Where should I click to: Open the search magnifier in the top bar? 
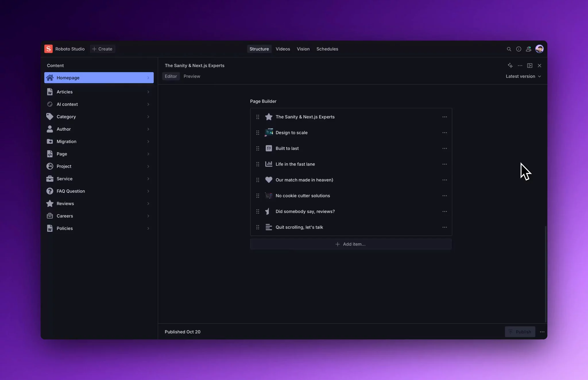[x=509, y=49]
